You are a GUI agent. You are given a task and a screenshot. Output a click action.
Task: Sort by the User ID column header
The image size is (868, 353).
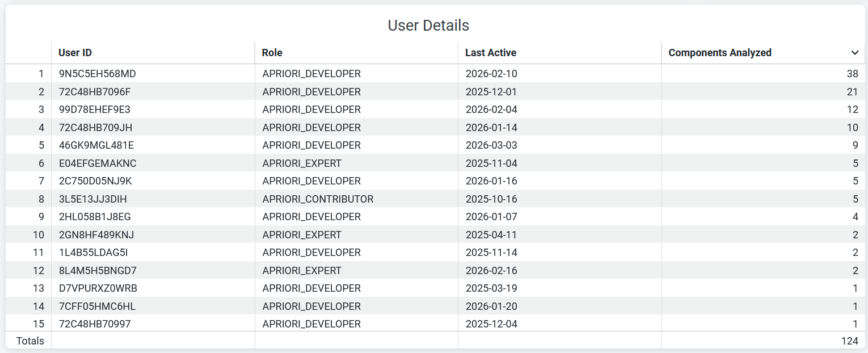click(75, 53)
